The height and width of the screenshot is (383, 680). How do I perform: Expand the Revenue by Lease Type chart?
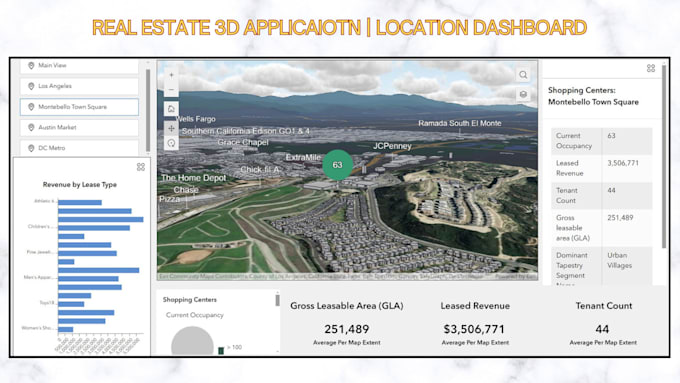pyautogui.click(x=141, y=167)
